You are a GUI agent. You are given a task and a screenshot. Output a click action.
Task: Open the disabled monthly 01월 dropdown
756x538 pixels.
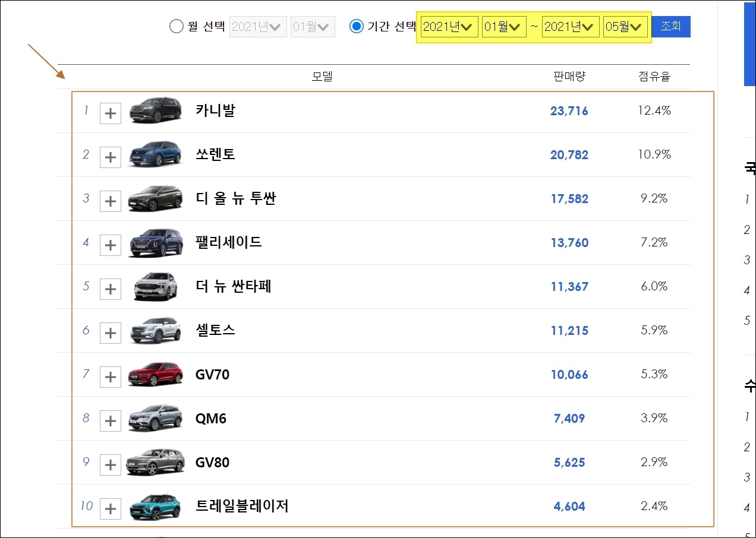pos(313,27)
